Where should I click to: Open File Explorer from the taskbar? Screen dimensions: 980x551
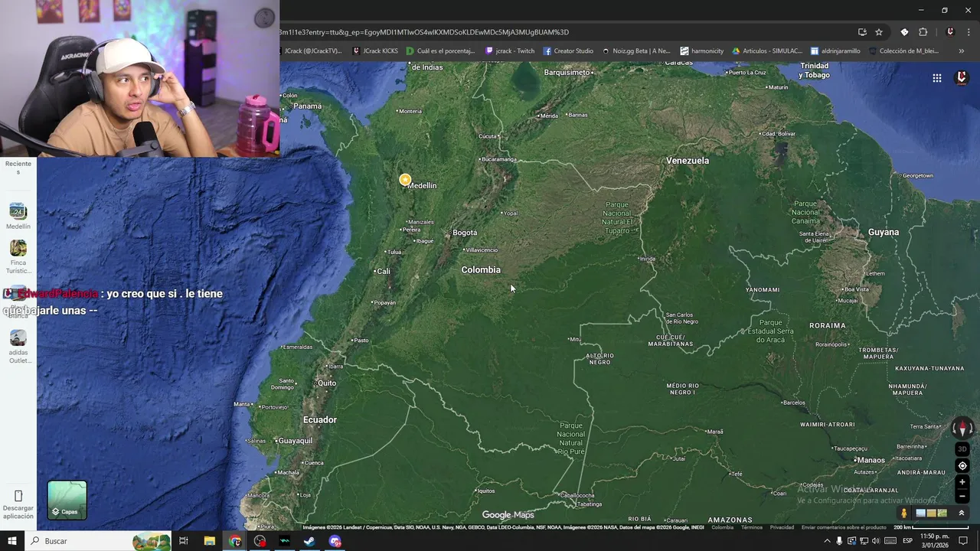point(209,541)
